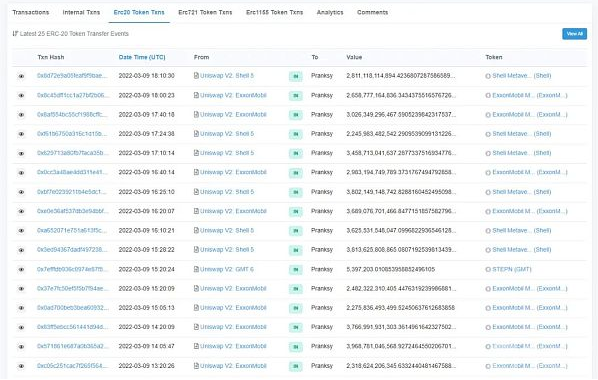
Task: Open the STEPN (GMT) token link
Action: [511, 269]
